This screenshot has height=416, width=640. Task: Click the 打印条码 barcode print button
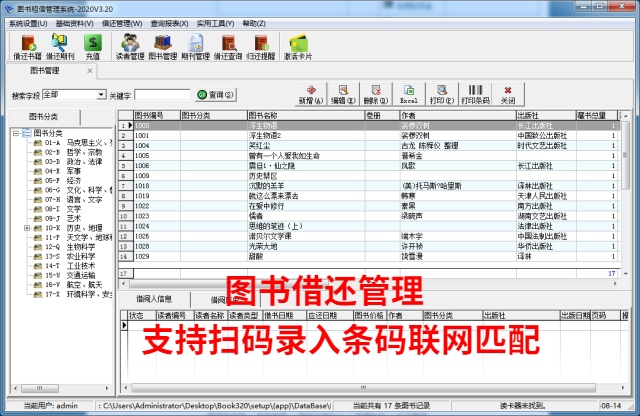click(x=475, y=94)
